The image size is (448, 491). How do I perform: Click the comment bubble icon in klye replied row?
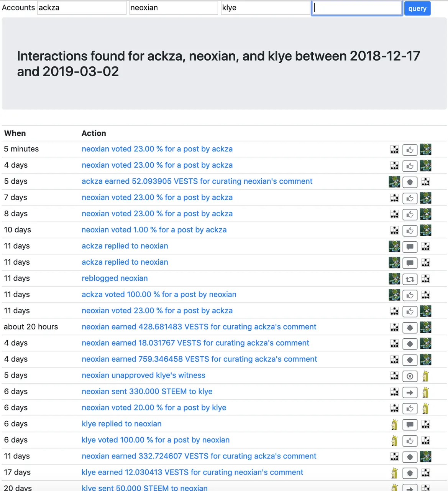(x=410, y=424)
